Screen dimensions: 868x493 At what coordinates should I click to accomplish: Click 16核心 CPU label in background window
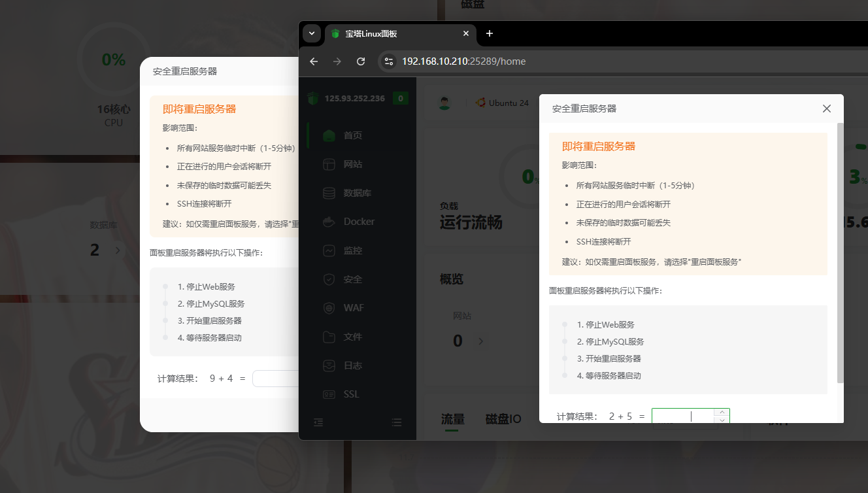pyautogui.click(x=114, y=109)
